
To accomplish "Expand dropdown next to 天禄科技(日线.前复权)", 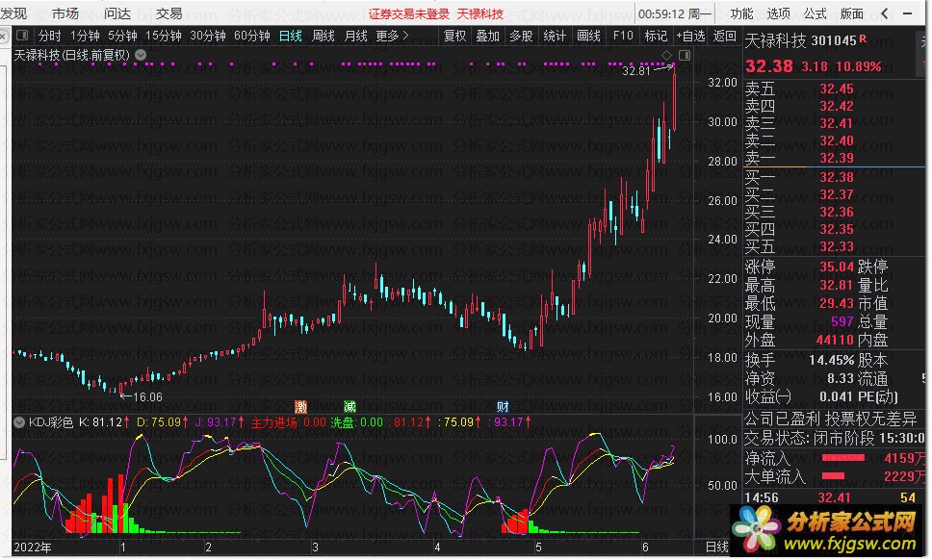I will tap(141, 55).
